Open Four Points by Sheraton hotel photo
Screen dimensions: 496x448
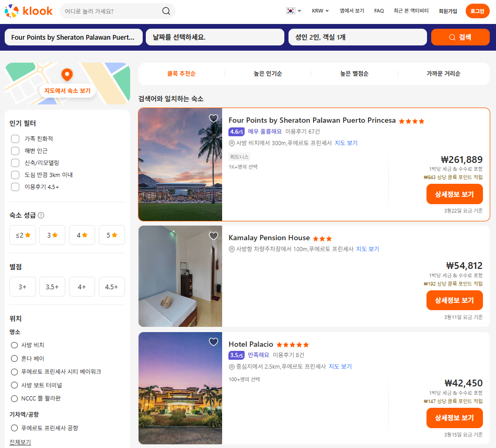(180, 164)
